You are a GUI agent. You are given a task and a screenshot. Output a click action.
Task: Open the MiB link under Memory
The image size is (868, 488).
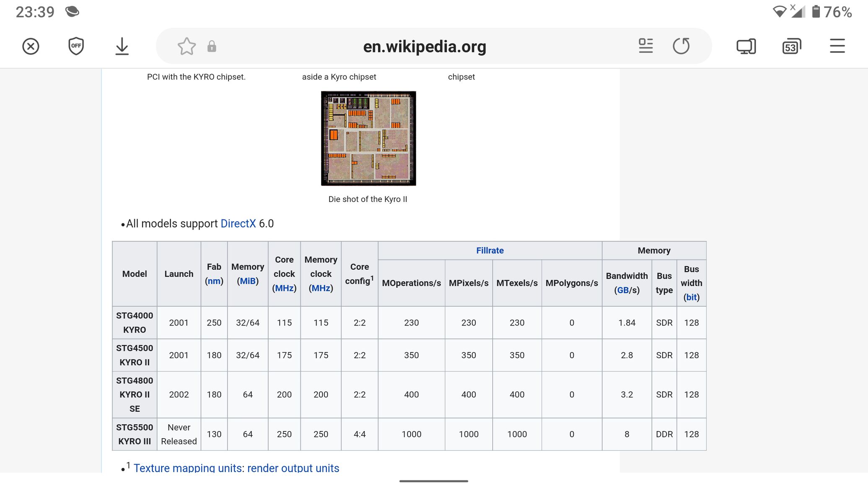(248, 281)
